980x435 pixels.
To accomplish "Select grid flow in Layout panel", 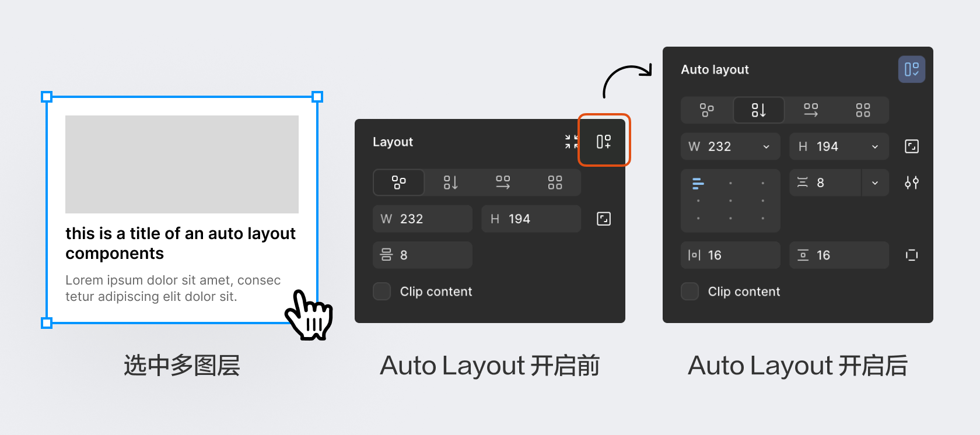I will coord(555,183).
